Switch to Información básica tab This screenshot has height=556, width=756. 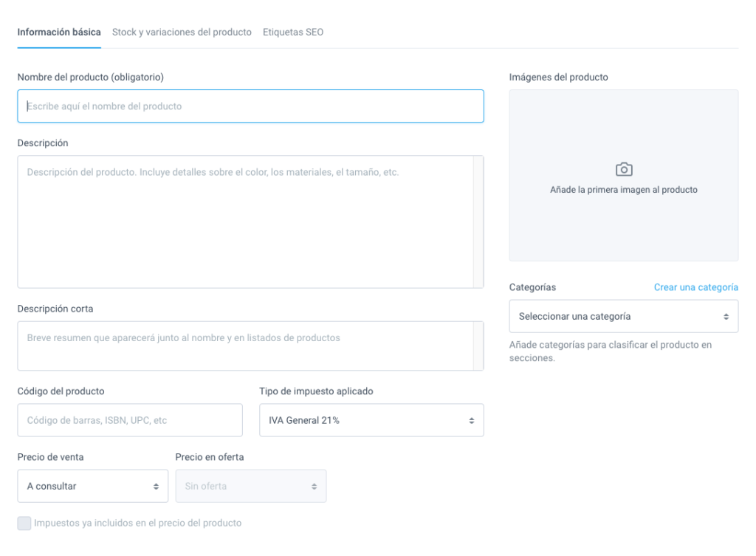click(x=59, y=32)
